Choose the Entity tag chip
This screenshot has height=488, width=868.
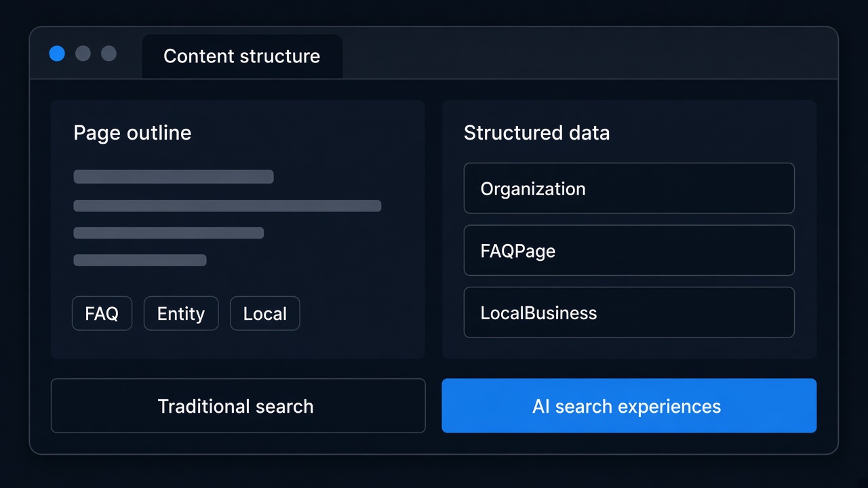pyautogui.click(x=181, y=314)
